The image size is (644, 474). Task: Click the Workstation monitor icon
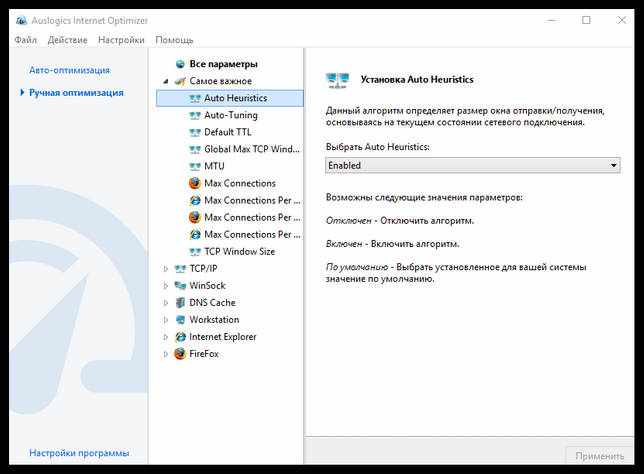pyautogui.click(x=180, y=320)
